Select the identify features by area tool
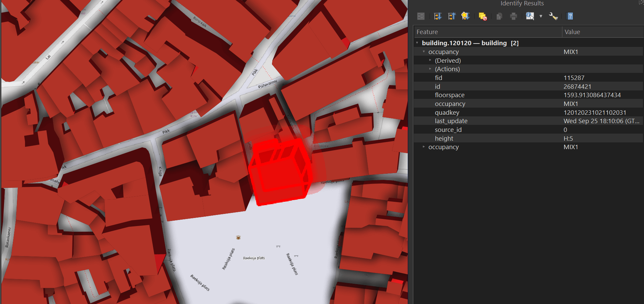The width and height of the screenshot is (644, 304). (530, 16)
